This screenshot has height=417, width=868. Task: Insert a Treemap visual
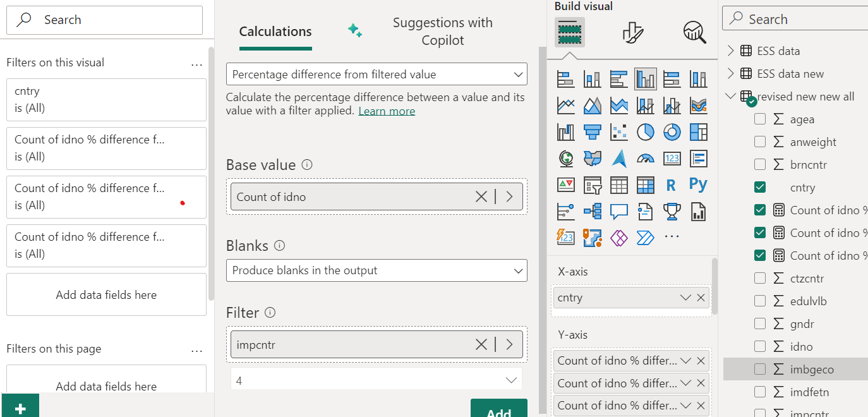point(698,132)
